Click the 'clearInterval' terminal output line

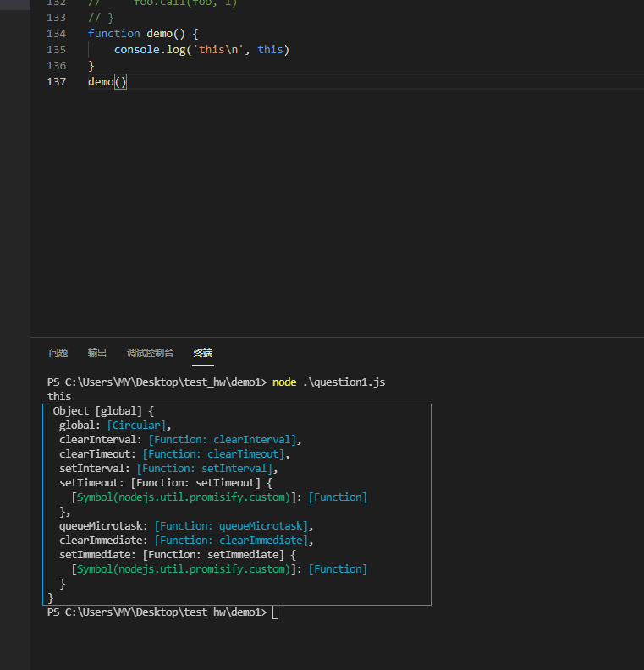[x=180, y=440]
